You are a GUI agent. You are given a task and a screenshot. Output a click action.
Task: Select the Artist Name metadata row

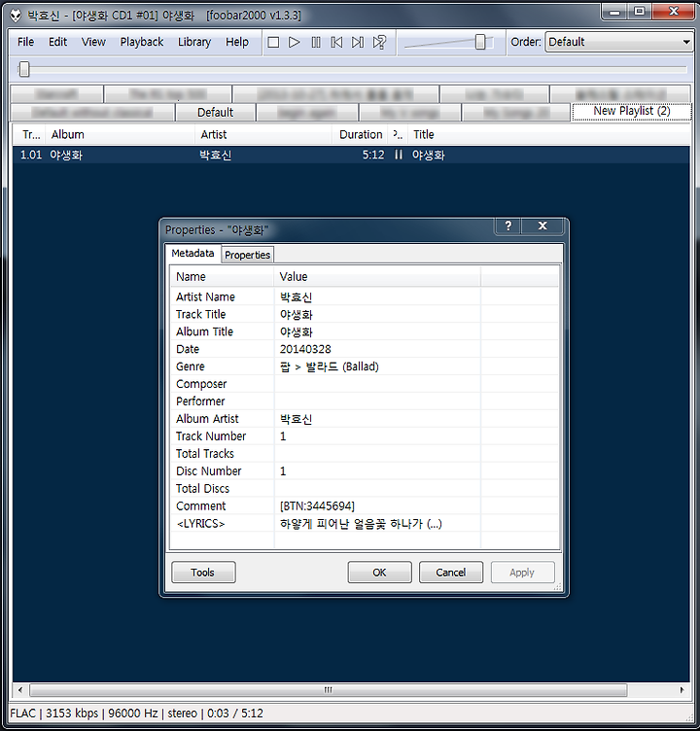click(365, 297)
